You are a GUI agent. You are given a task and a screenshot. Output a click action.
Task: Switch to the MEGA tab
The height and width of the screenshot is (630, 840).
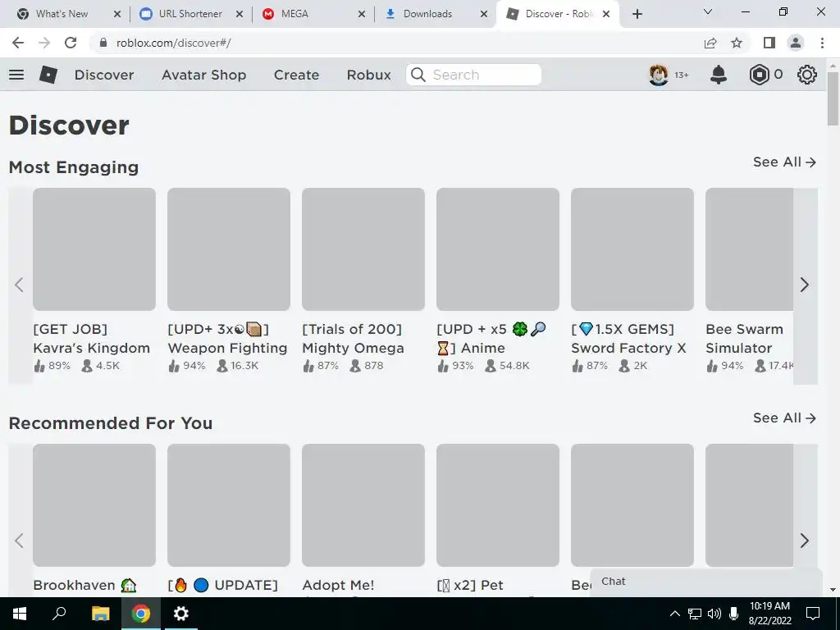coord(294,14)
